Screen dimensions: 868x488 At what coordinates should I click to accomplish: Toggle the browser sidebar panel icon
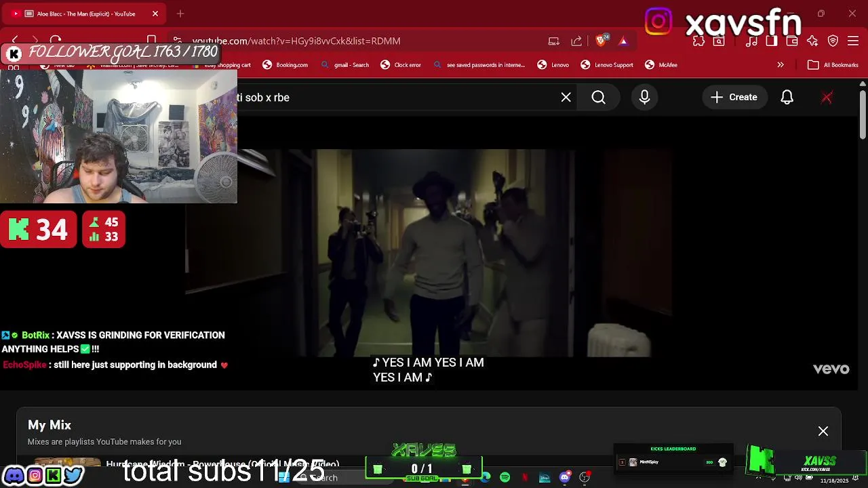[772, 41]
